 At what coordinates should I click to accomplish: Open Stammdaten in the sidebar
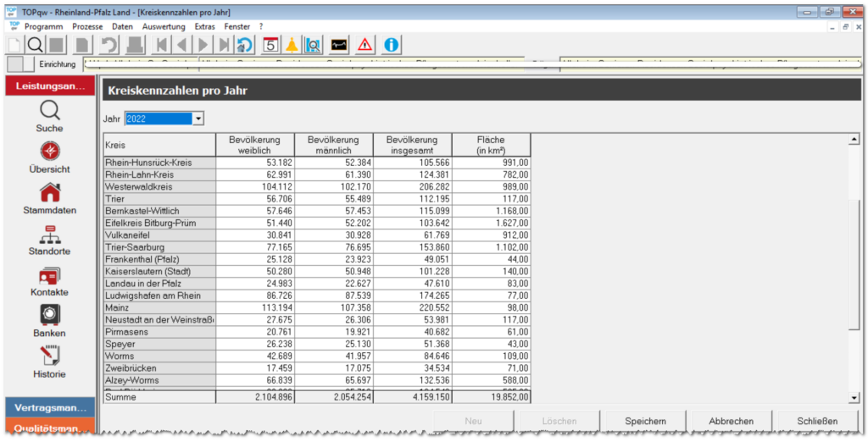point(50,199)
